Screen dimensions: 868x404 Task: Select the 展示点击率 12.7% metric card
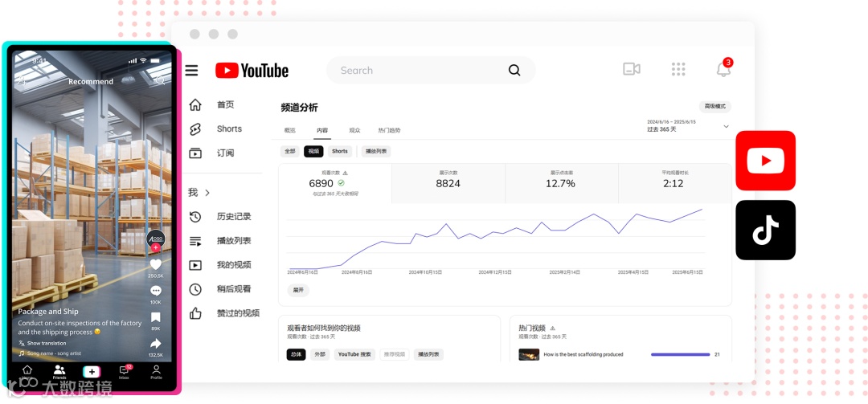pyautogui.click(x=561, y=183)
